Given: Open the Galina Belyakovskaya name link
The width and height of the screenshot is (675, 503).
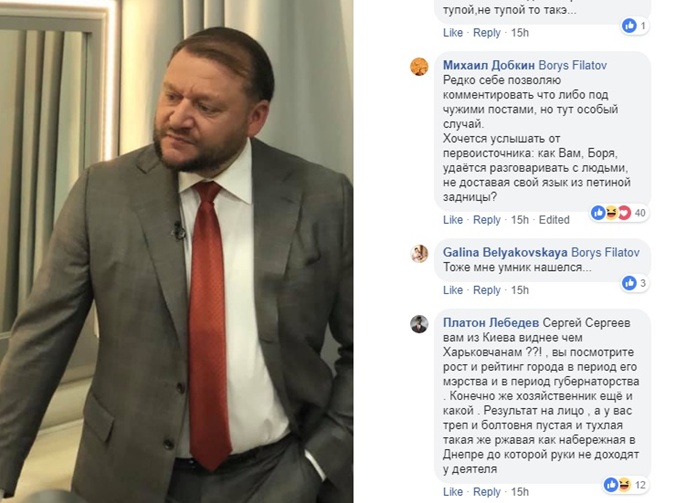Looking at the screenshot, I should point(505,252).
